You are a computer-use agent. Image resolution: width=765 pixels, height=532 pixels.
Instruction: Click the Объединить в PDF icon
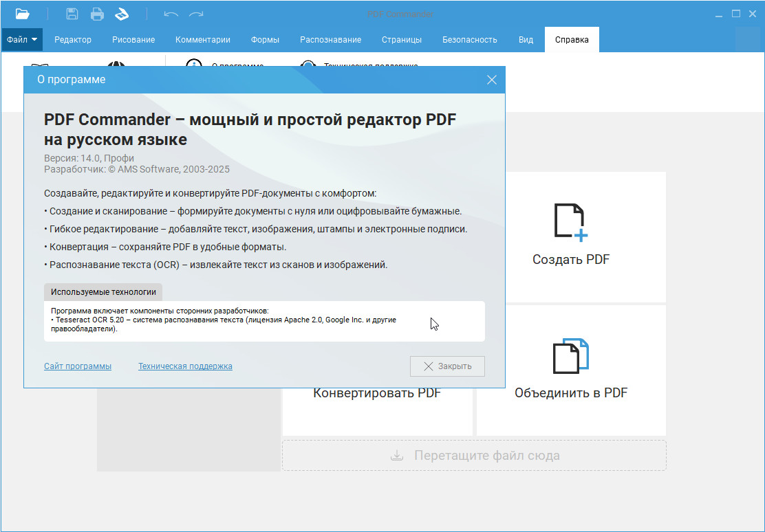pyautogui.click(x=570, y=355)
